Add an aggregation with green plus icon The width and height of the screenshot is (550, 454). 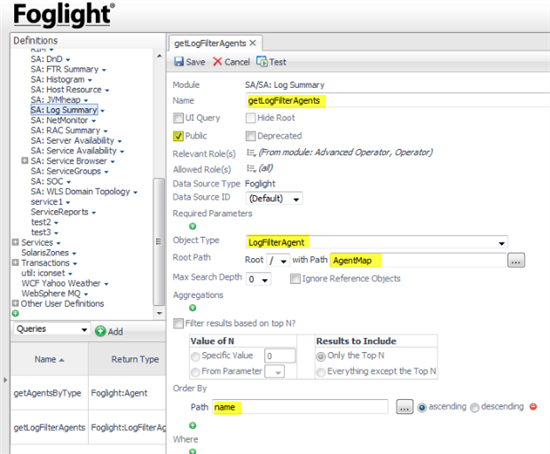click(x=193, y=308)
